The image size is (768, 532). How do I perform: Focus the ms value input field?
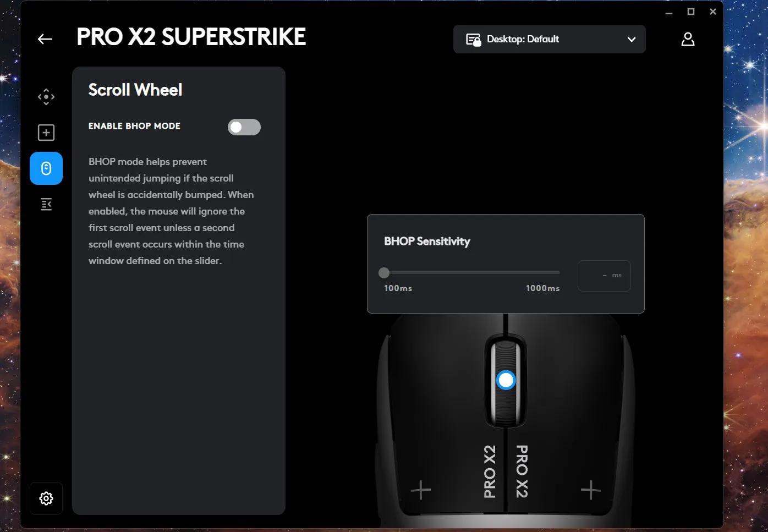click(604, 276)
